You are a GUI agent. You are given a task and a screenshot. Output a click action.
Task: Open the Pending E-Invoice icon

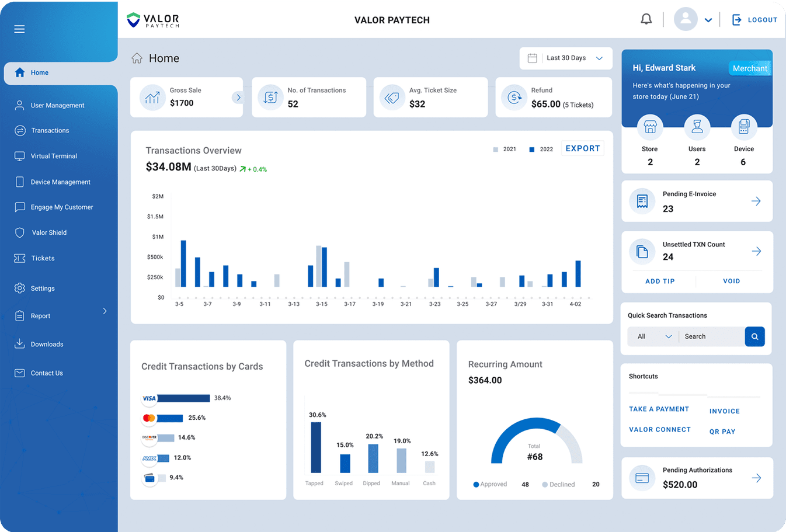click(642, 201)
